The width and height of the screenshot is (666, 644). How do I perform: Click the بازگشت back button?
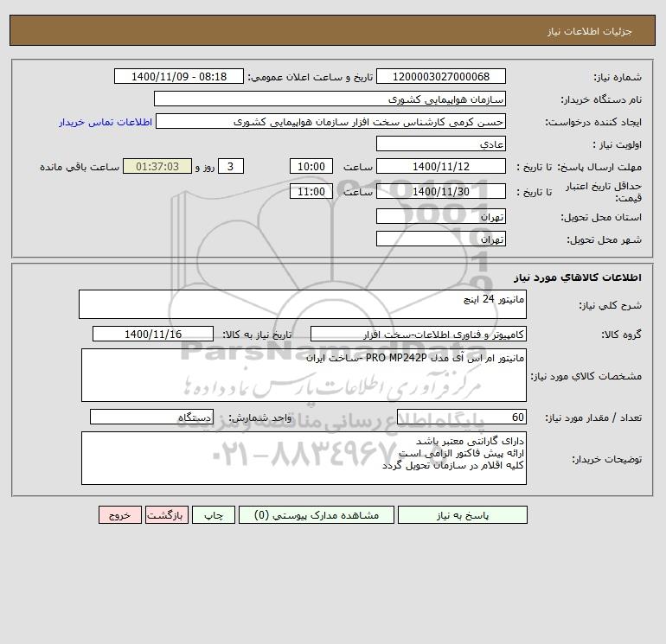click(166, 515)
